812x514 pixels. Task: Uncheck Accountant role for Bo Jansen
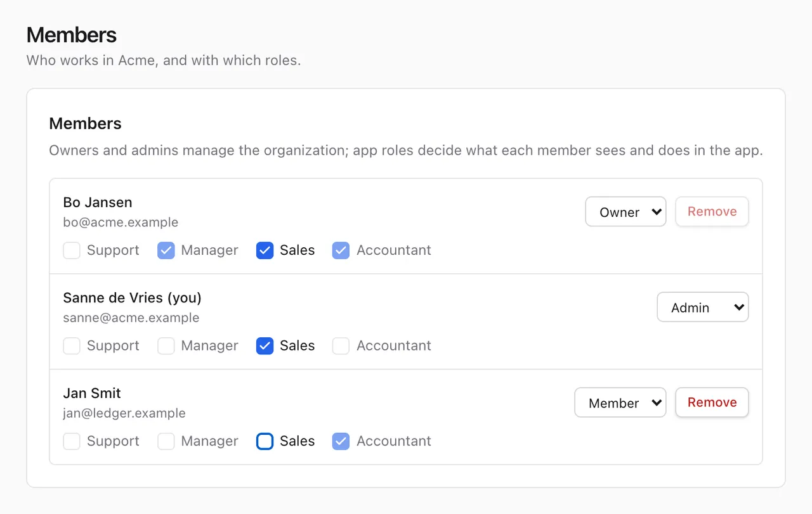click(x=341, y=250)
